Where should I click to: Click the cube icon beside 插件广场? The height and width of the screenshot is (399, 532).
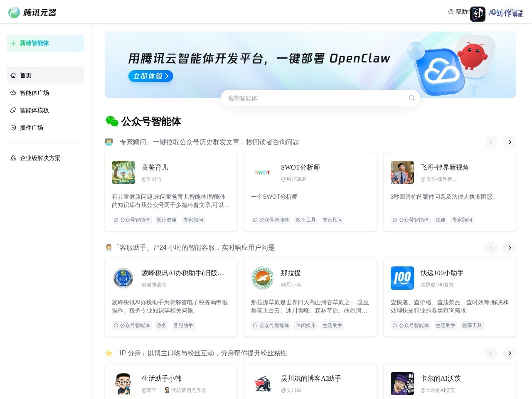pos(13,128)
